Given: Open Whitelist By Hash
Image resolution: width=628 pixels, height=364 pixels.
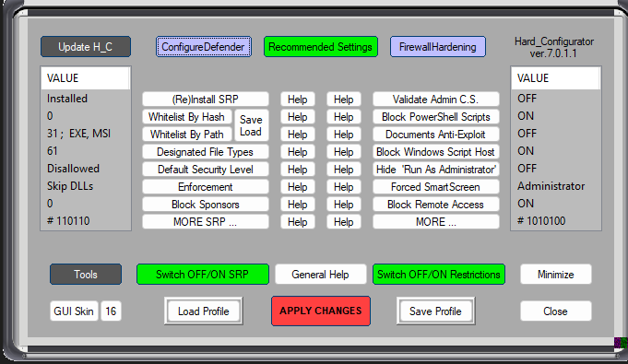Looking at the screenshot, I should [186, 117].
